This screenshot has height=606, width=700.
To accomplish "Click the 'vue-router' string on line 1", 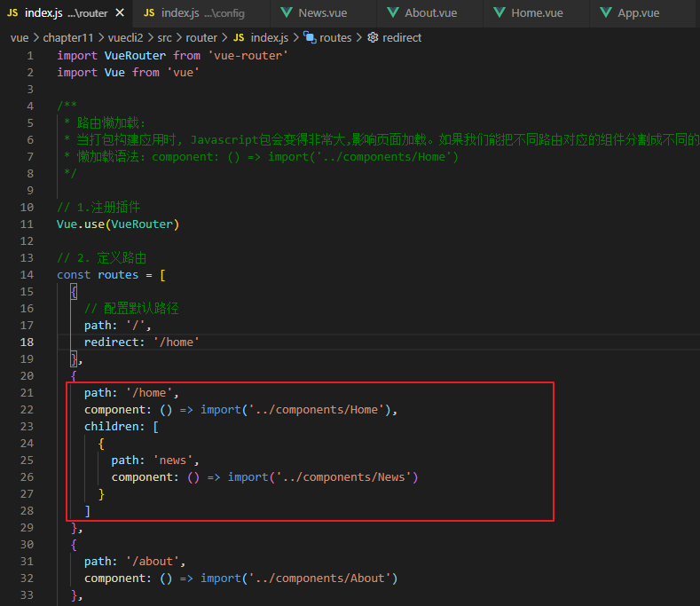I will click(248, 55).
